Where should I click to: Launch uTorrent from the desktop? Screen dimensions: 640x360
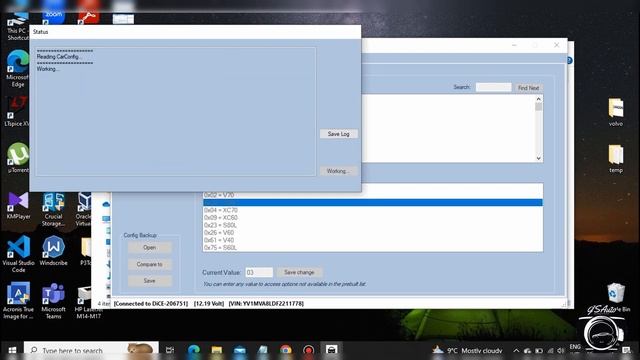click(18, 158)
